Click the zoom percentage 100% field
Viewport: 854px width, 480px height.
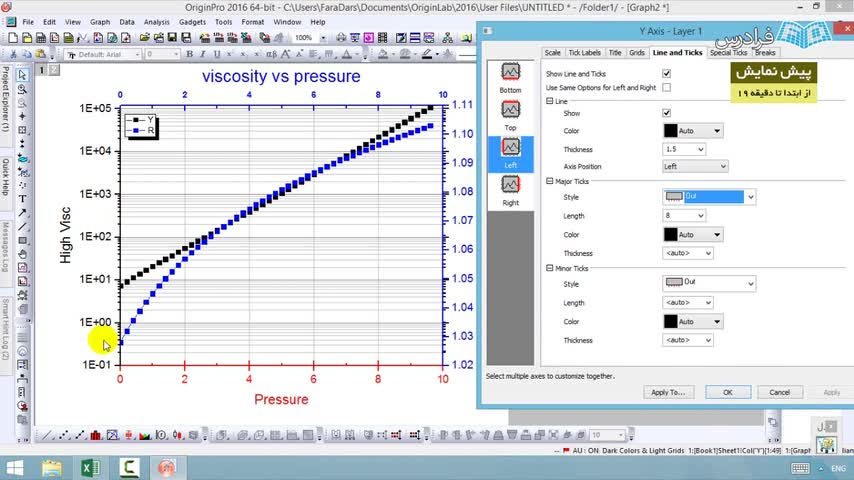pyautogui.click(x=304, y=38)
